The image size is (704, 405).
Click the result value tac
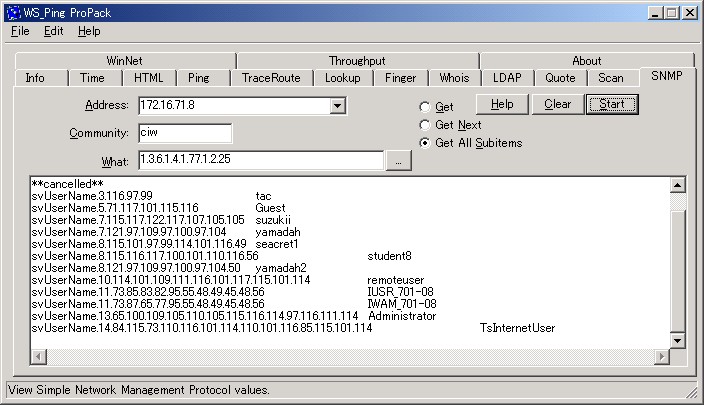(264, 196)
